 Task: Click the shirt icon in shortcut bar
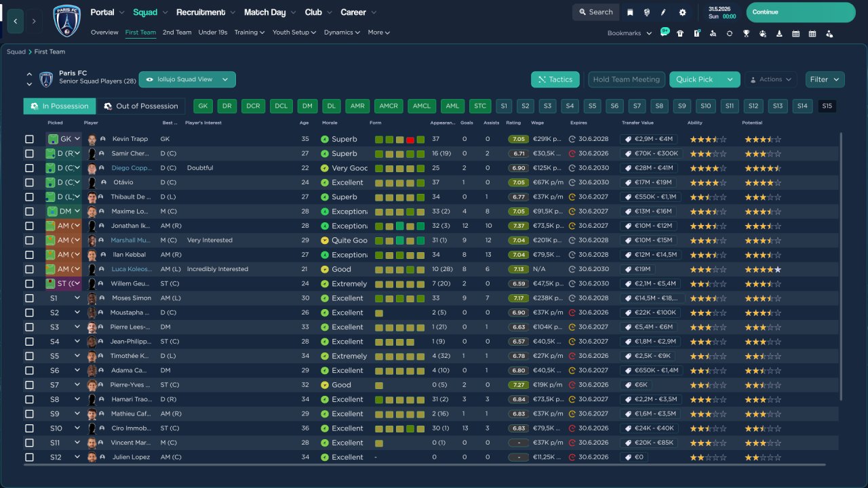pyautogui.click(x=680, y=33)
